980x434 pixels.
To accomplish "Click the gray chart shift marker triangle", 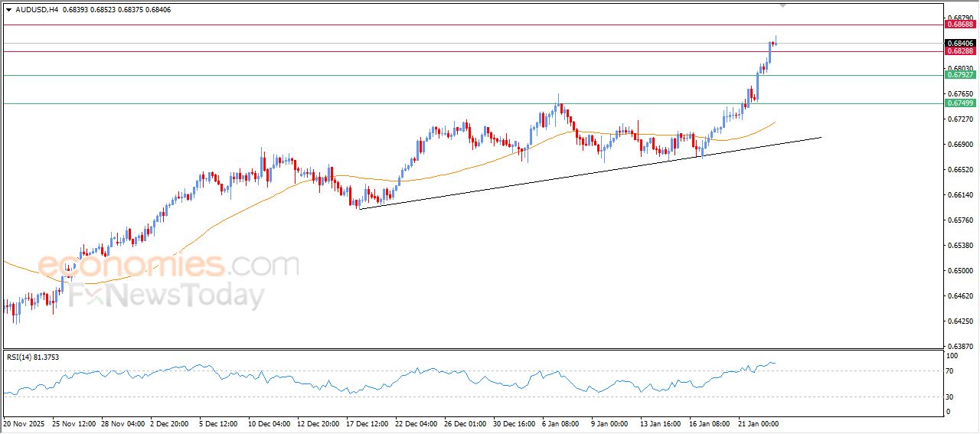I will click(x=782, y=5).
